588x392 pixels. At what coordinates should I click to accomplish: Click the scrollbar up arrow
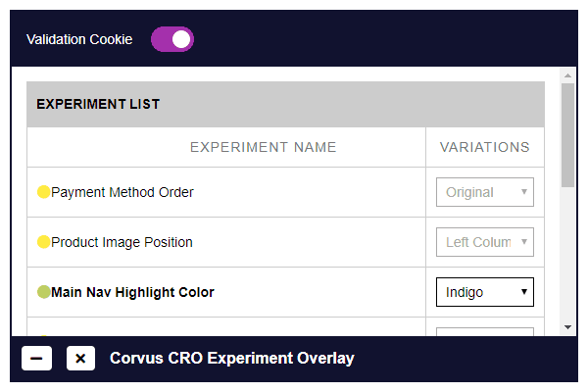coord(567,75)
